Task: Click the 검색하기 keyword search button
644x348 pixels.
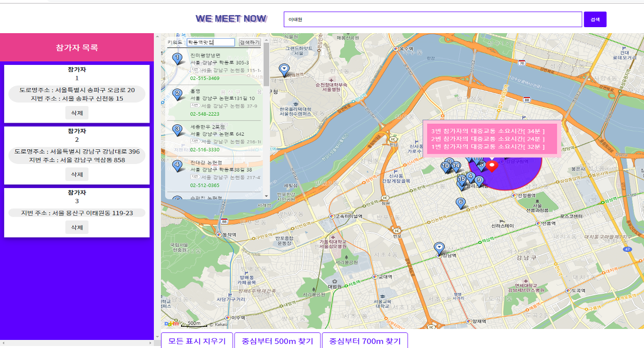Action: click(x=250, y=43)
